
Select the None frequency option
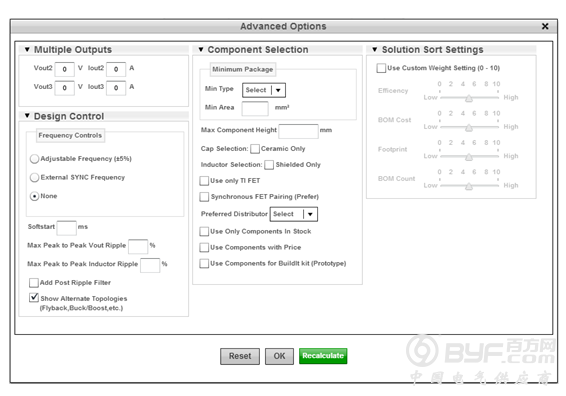coord(34,196)
